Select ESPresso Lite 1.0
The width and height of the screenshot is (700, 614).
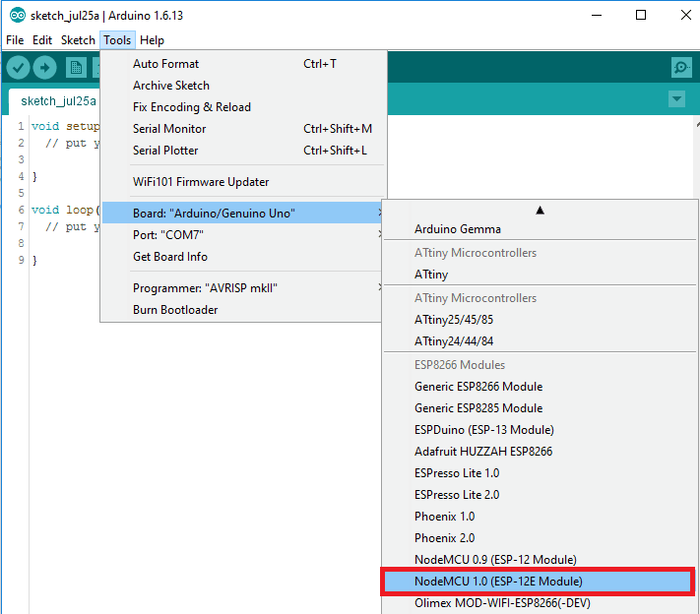click(x=540, y=473)
